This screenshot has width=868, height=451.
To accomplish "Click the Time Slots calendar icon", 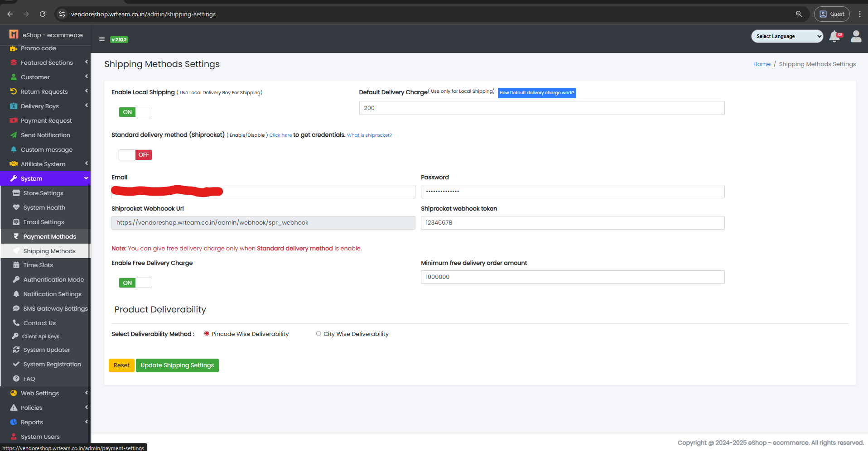I will pos(16,265).
